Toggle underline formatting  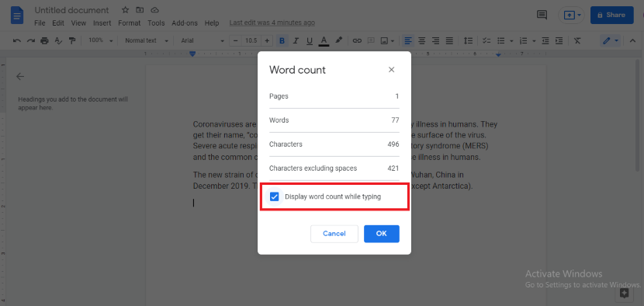pos(310,40)
